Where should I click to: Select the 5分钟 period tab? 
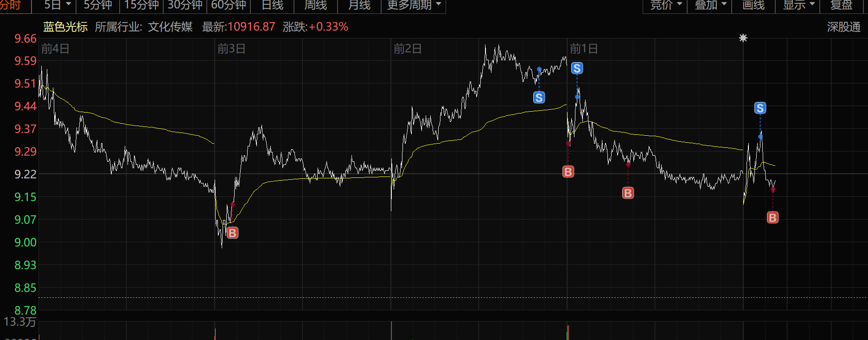(98, 5)
